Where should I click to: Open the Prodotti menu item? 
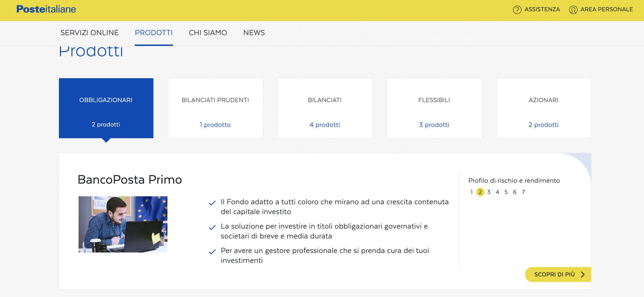pos(154,33)
